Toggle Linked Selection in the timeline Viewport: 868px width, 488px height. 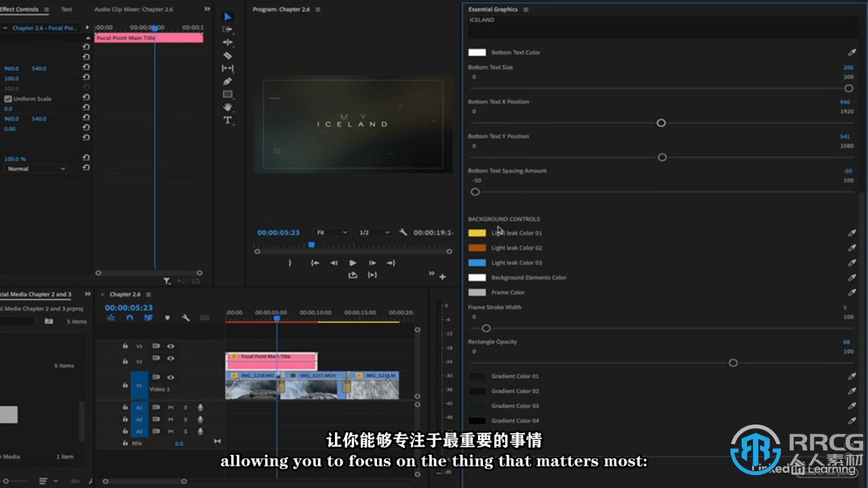click(148, 318)
